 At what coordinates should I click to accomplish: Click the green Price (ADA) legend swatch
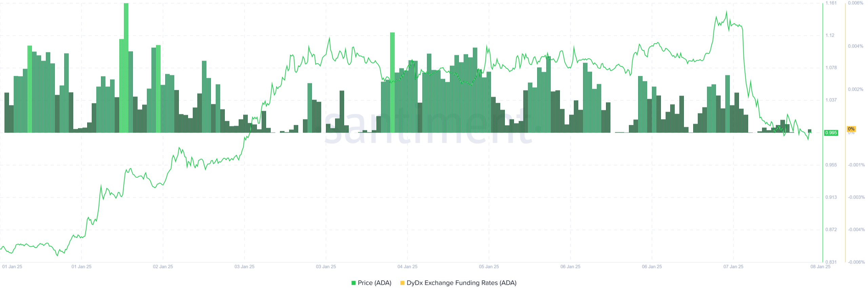(x=353, y=283)
